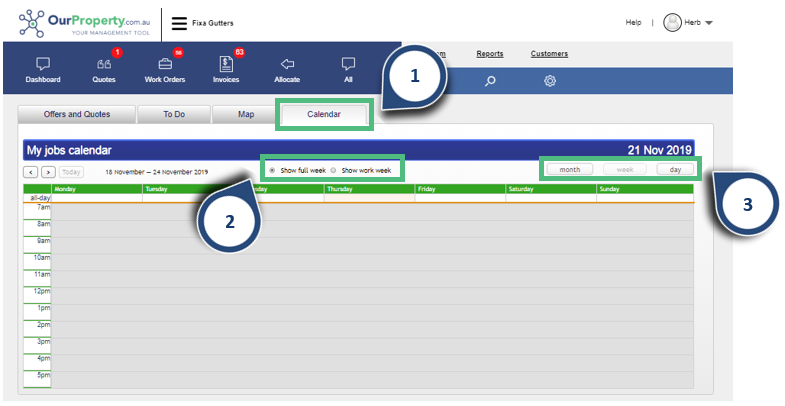
Task: Switch calendar to day view
Action: [x=676, y=170]
